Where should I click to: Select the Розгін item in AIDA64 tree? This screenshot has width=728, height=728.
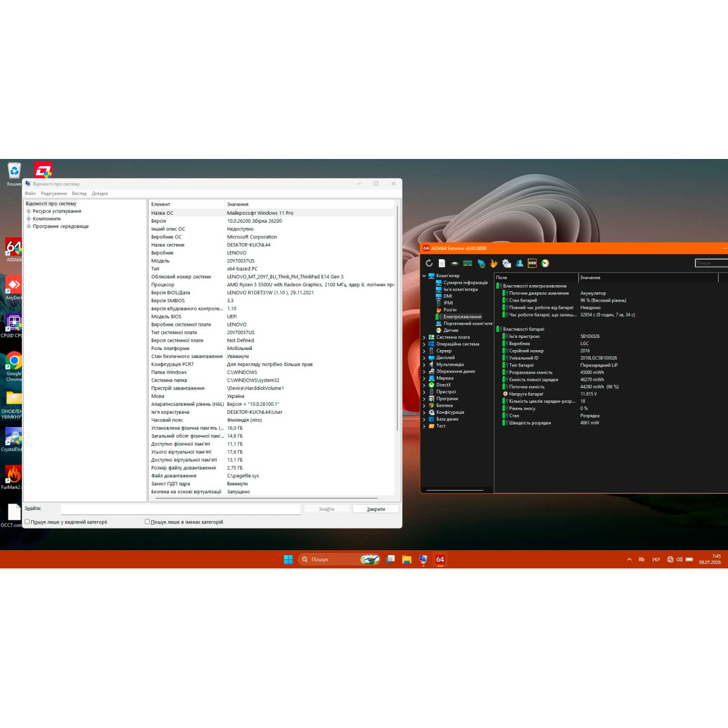coord(450,309)
